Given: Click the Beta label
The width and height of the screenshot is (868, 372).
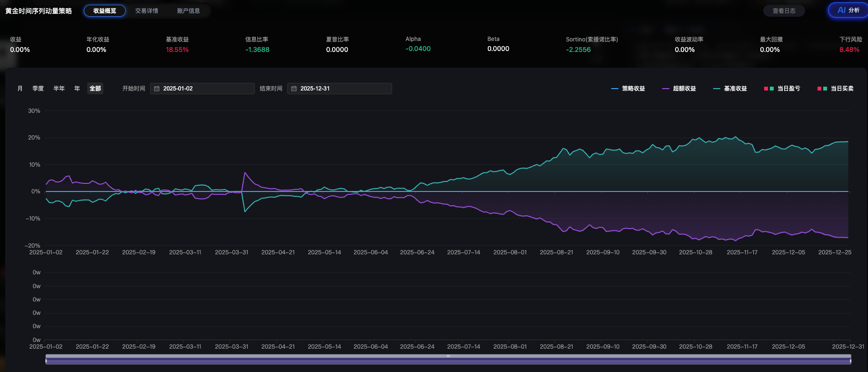Looking at the screenshot, I should pos(494,39).
